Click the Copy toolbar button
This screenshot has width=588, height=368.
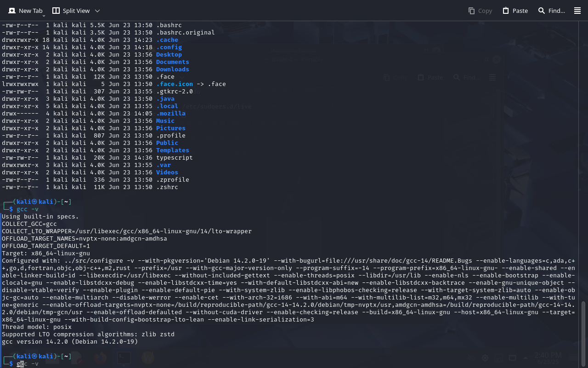(480, 11)
